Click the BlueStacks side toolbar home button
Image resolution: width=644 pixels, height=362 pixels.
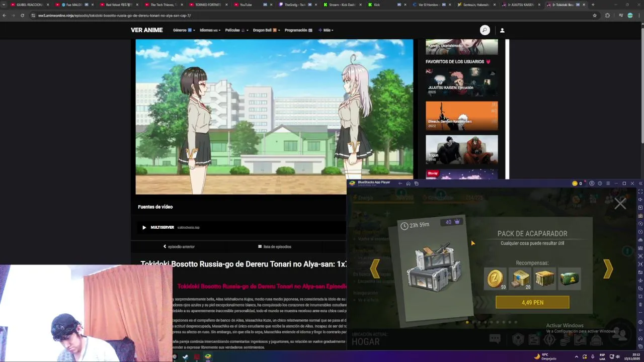(x=640, y=337)
